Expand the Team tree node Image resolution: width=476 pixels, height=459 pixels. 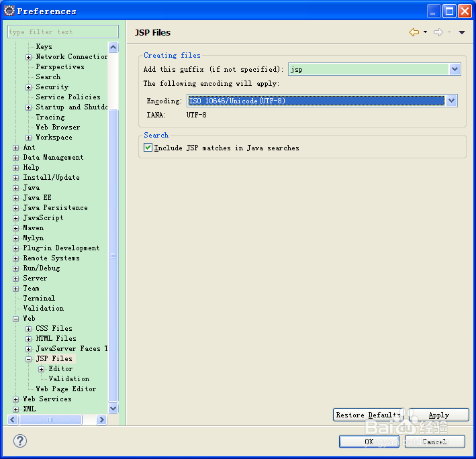(x=16, y=289)
